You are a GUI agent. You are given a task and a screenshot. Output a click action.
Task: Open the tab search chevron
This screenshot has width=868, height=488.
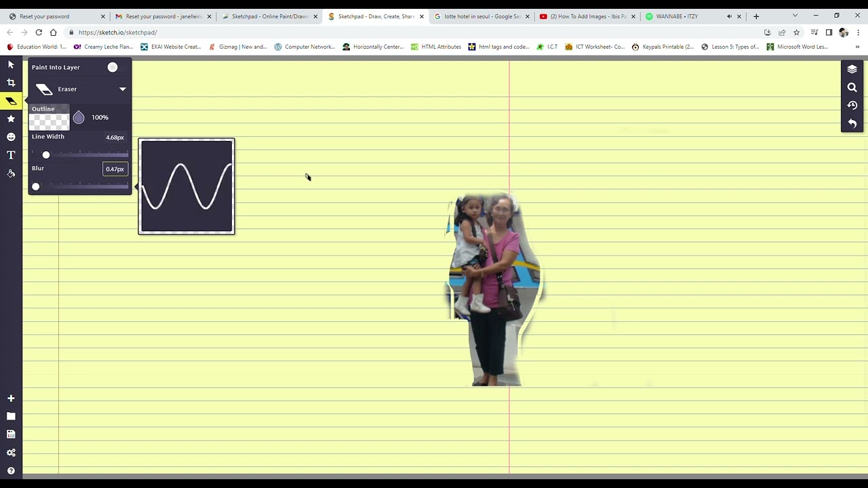pyautogui.click(x=795, y=16)
